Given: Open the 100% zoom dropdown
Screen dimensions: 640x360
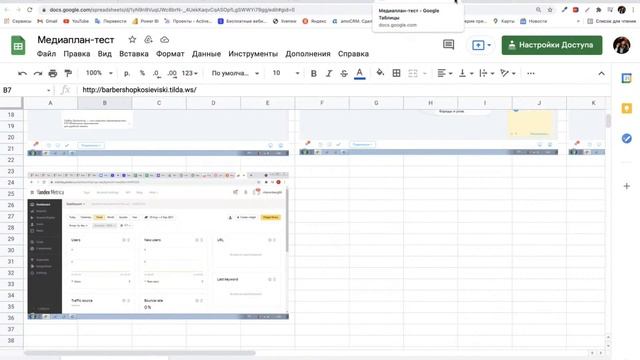Looking at the screenshot, I should pos(99,73).
